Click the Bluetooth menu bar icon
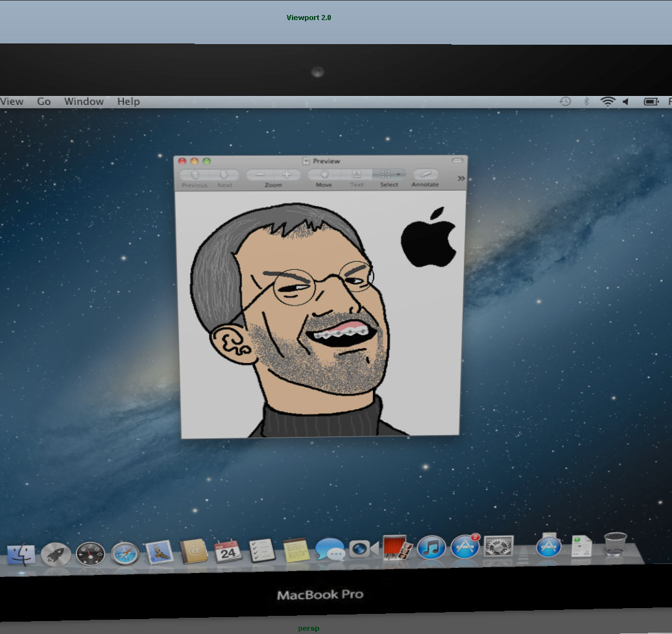 coord(586,101)
